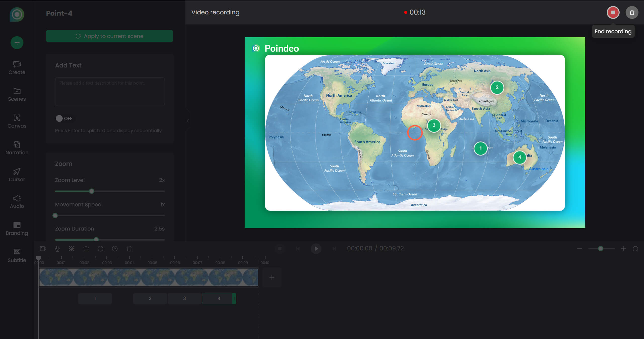Open the Canvas settings in sidebar
Viewport: 644px width, 339px height.
17,121
